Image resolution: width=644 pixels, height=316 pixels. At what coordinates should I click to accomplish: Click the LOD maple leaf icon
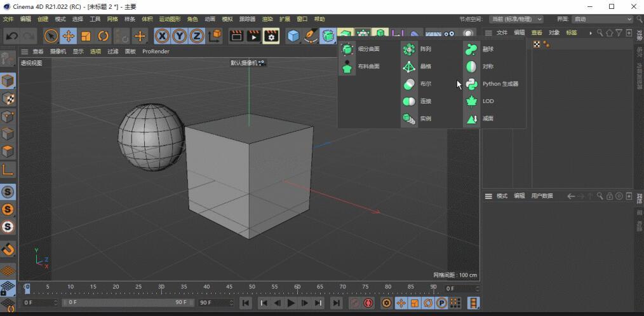472,101
